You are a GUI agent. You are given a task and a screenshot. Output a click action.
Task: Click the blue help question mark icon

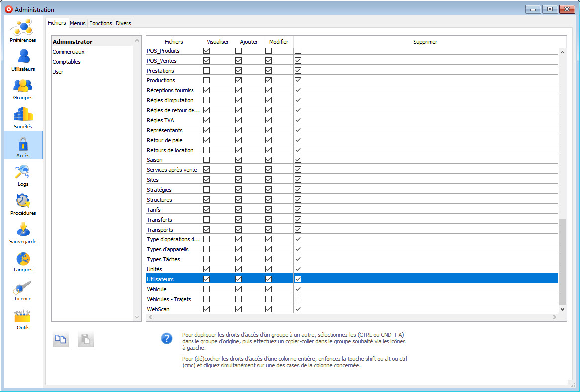[167, 339]
